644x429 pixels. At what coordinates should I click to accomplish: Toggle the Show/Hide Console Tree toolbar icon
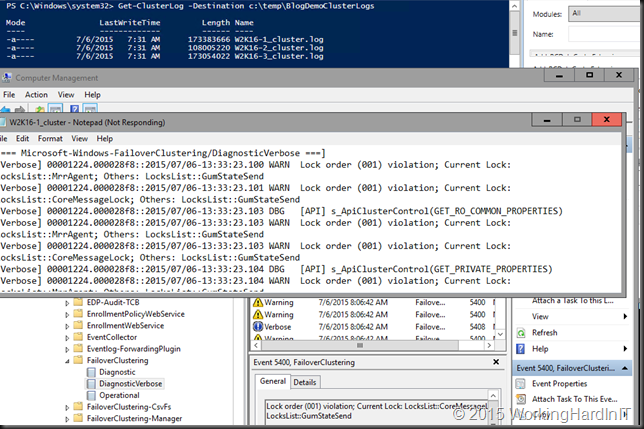coord(55,109)
